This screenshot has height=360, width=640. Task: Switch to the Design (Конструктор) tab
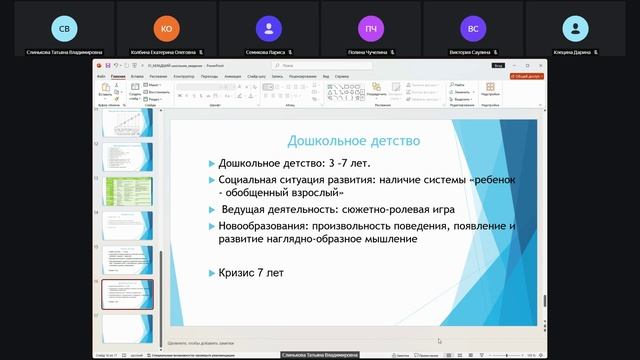pyautogui.click(x=184, y=76)
